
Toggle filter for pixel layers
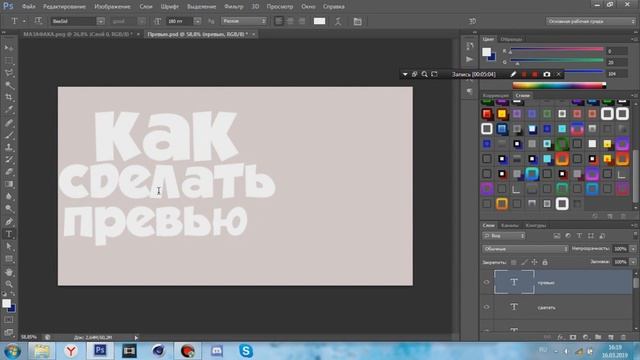pyautogui.click(x=557, y=236)
